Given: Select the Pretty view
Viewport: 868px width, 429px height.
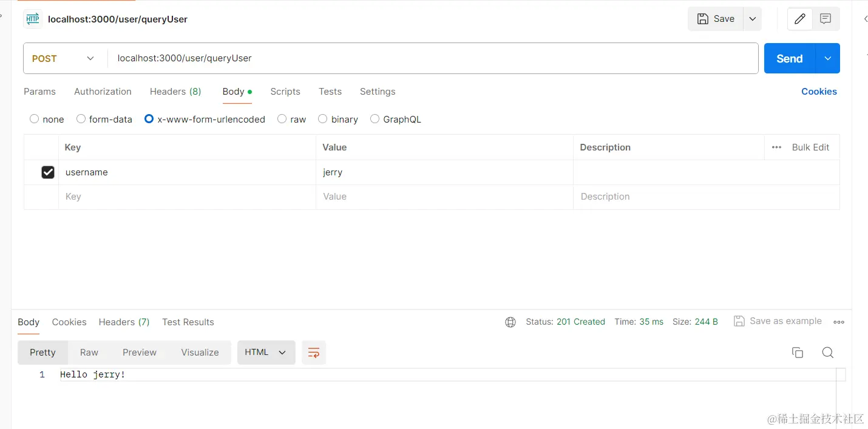Looking at the screenshot, I should pyautogui.click(x=42, y=353).
